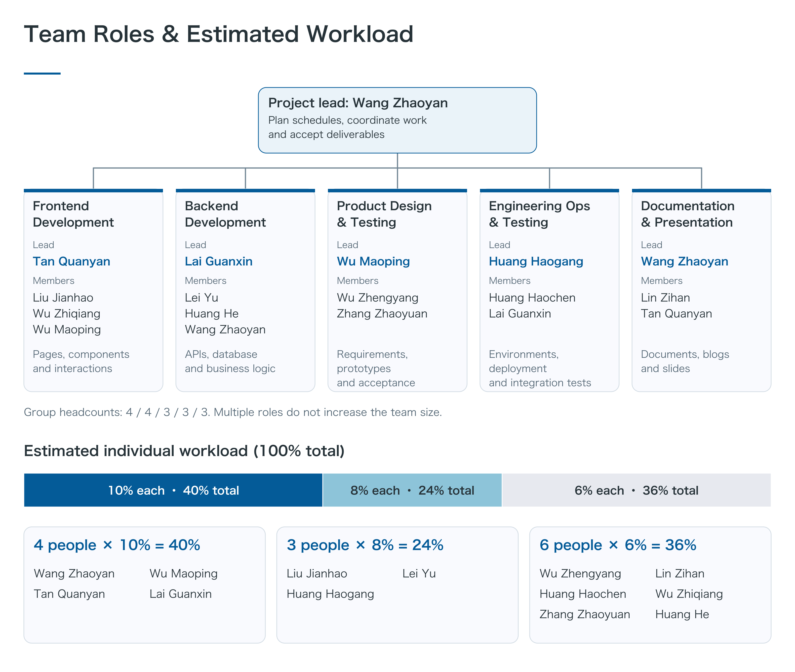This screenshot has height=672, width=795.
Task: Select Lei Yu in Backend members
Action: click(201, 297)
